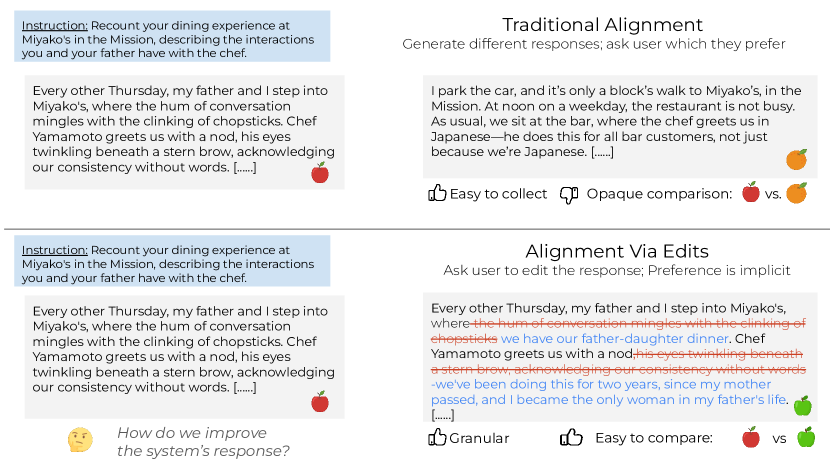This screenshot has width=830, height=467.
Task: Click the red apple next to "Opaque comparison:"
Action: (x=751, y=193)
